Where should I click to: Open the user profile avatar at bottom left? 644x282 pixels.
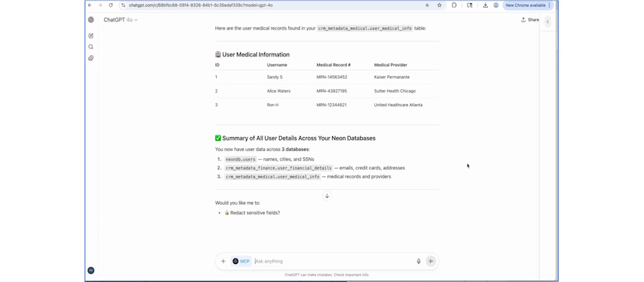click(91, 271)
